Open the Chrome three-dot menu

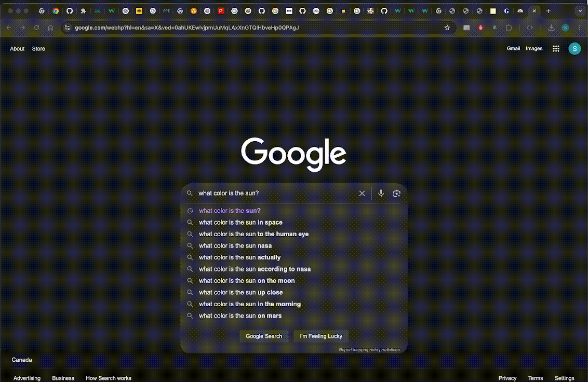click(x=579, y=28)
